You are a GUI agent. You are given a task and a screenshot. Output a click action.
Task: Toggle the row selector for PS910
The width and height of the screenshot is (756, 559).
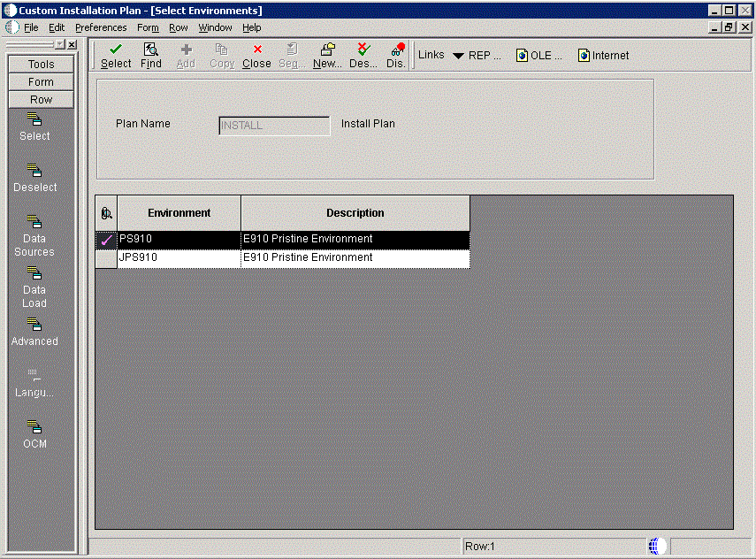(x=106, y=240)
